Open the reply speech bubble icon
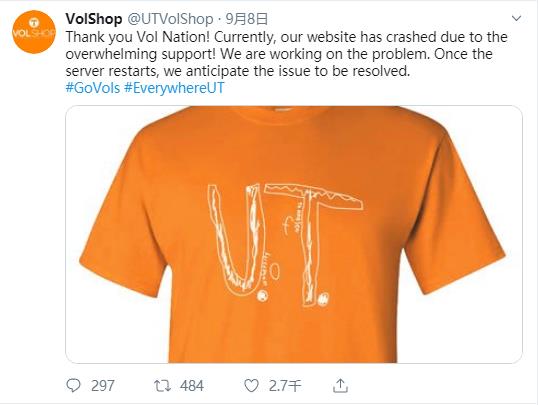 coord(73,385)
